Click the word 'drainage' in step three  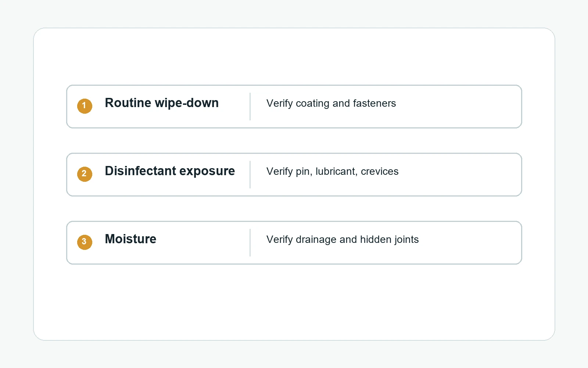click(x=316, y=240)
